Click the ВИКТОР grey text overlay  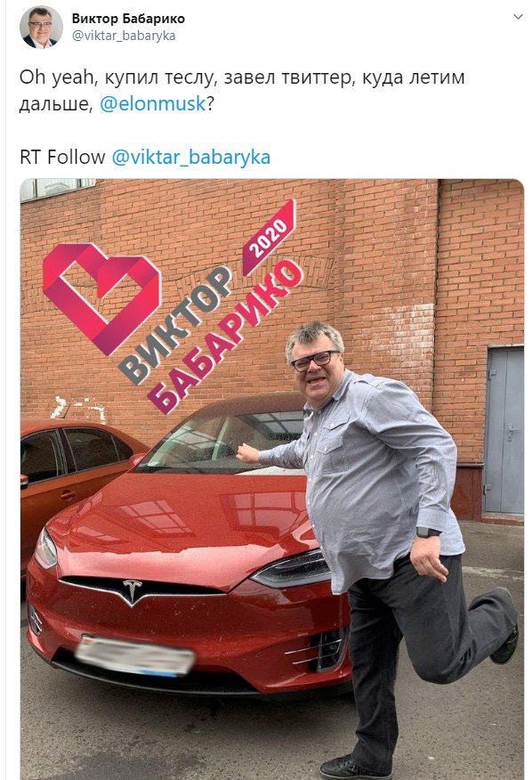(x=175, y=325)
